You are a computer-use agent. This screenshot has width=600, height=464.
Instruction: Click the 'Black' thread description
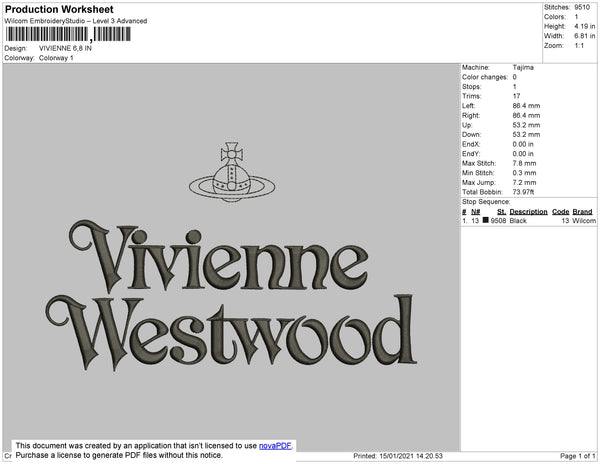point(518,221)
